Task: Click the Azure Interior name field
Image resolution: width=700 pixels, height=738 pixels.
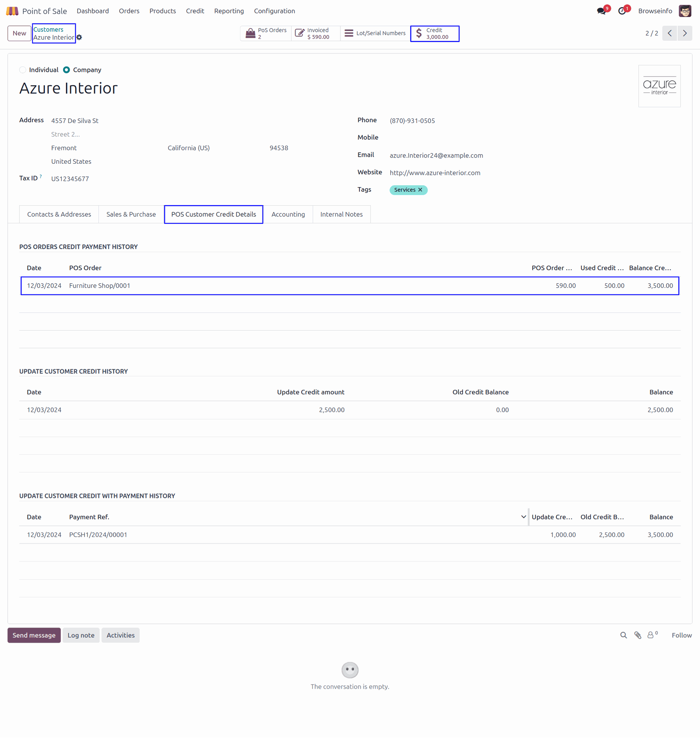Action: (x=68, y=88)
